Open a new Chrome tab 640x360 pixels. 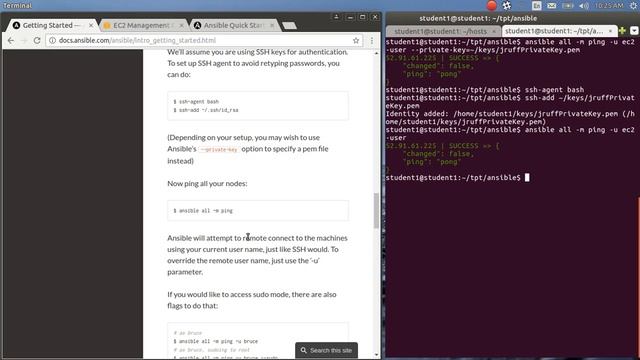tap(289, 26)
